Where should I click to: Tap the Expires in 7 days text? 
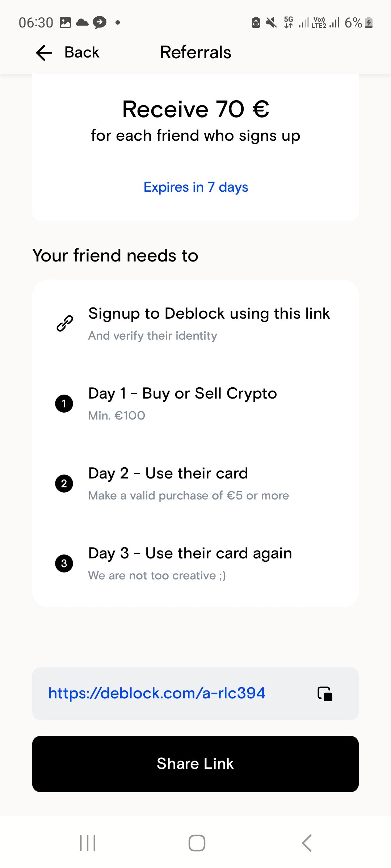click(x=195, y=187)
